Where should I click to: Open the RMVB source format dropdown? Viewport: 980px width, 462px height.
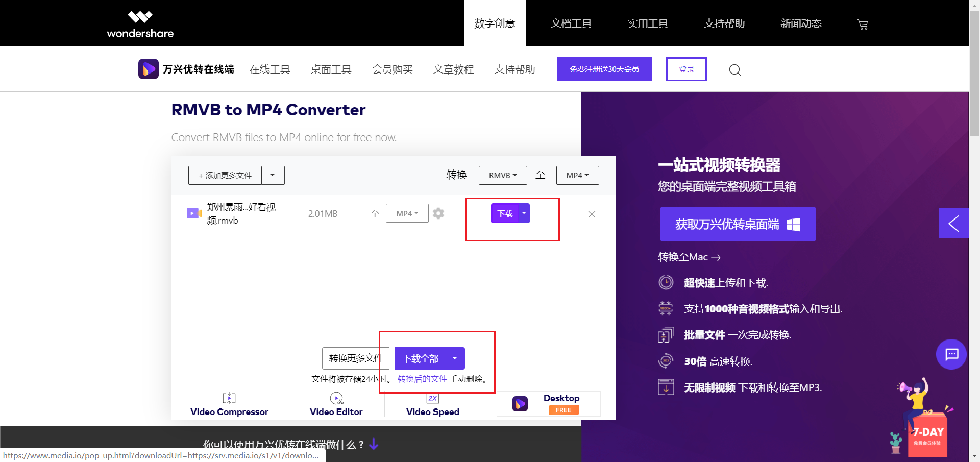click(503, 175)
